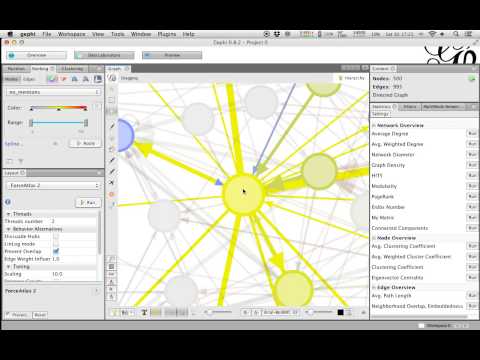
Task: Select the rectangle selection tool
Action: tap(112, 100)
